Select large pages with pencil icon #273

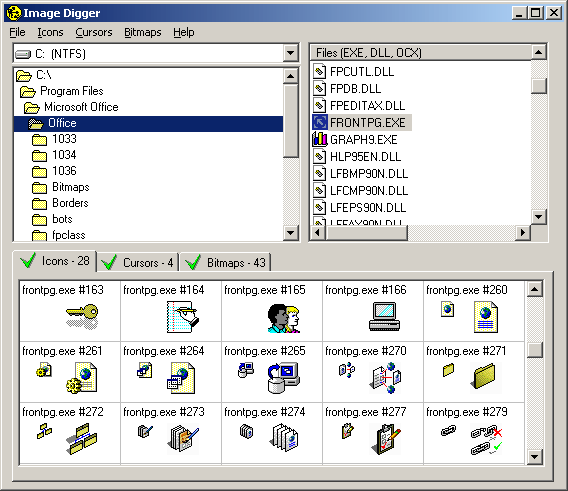[183, 438]
